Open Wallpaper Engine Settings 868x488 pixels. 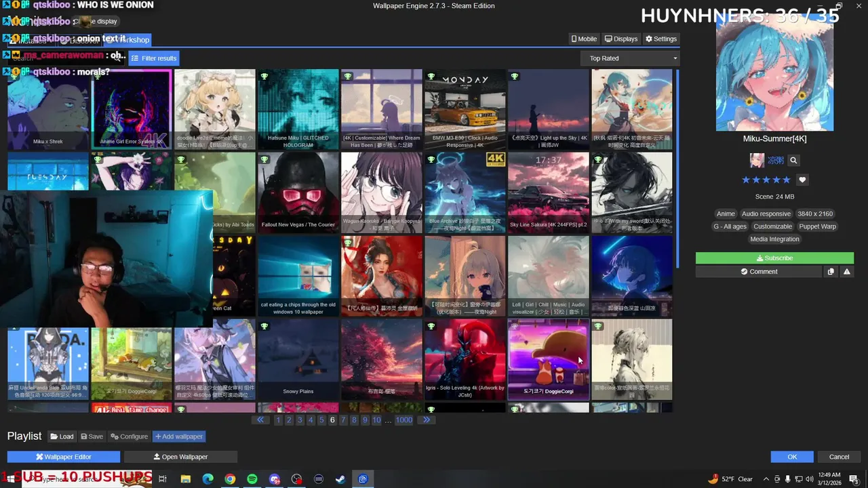pyautogui.click(x=661, y=39)
